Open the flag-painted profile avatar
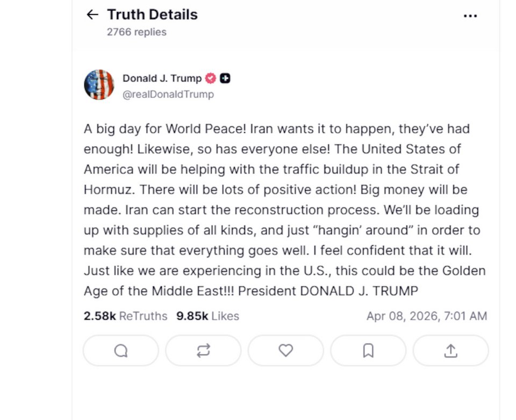This screenshot has width=516, height=420. pos(99,85)
